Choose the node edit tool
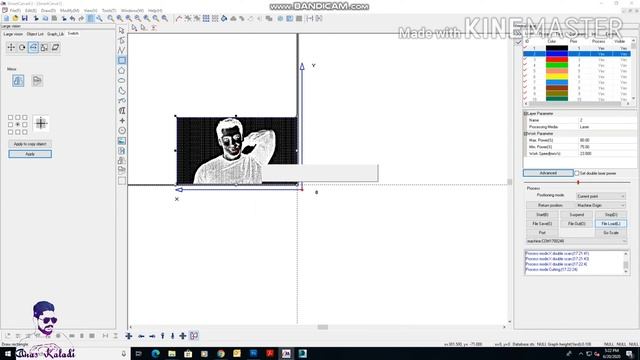The height and width of the screenshot is (360, 640). click(x=122, y=40)
